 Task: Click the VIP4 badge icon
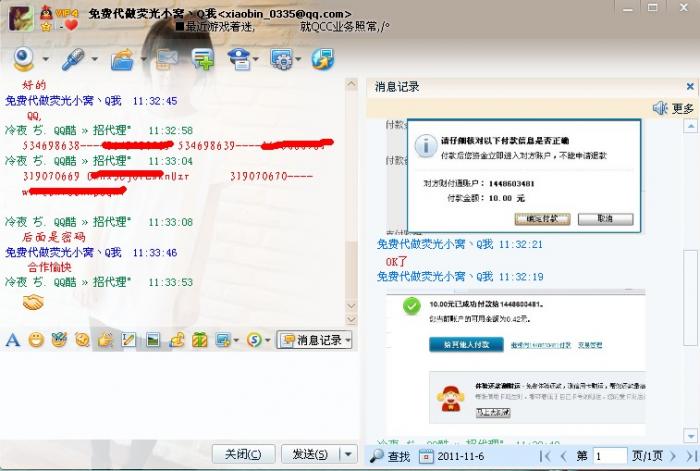[x=67, y=13]
